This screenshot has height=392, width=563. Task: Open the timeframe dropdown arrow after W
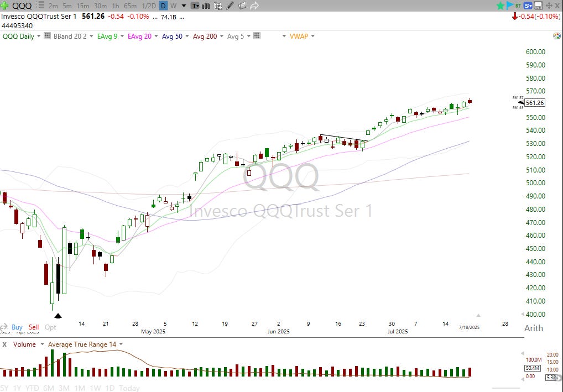tap(184, 6)
